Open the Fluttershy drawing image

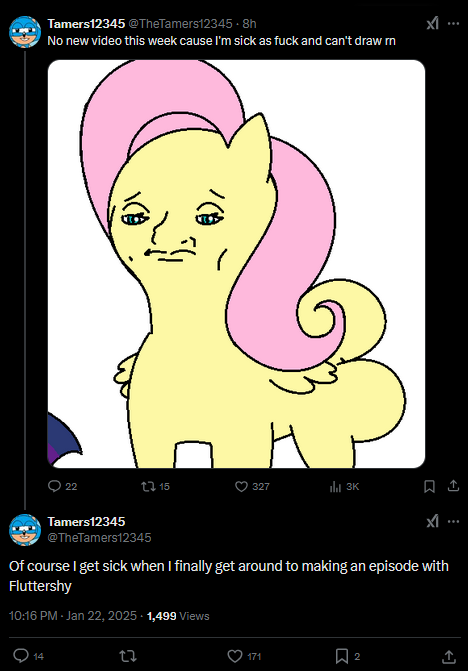236,264
